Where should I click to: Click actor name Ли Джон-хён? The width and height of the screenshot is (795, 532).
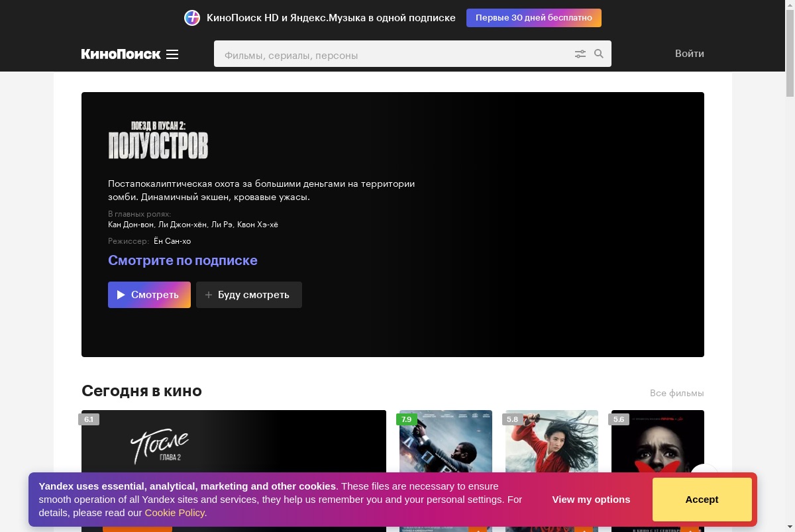tap(183, 225)
